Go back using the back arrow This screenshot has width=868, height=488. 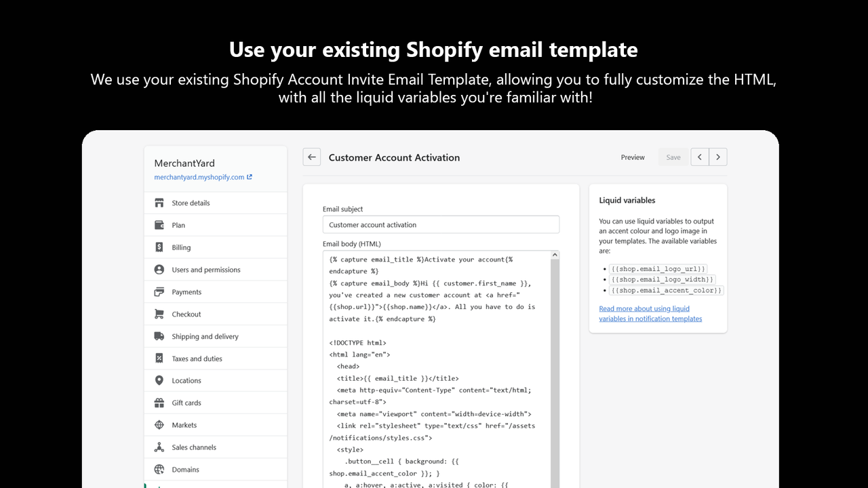311,157
